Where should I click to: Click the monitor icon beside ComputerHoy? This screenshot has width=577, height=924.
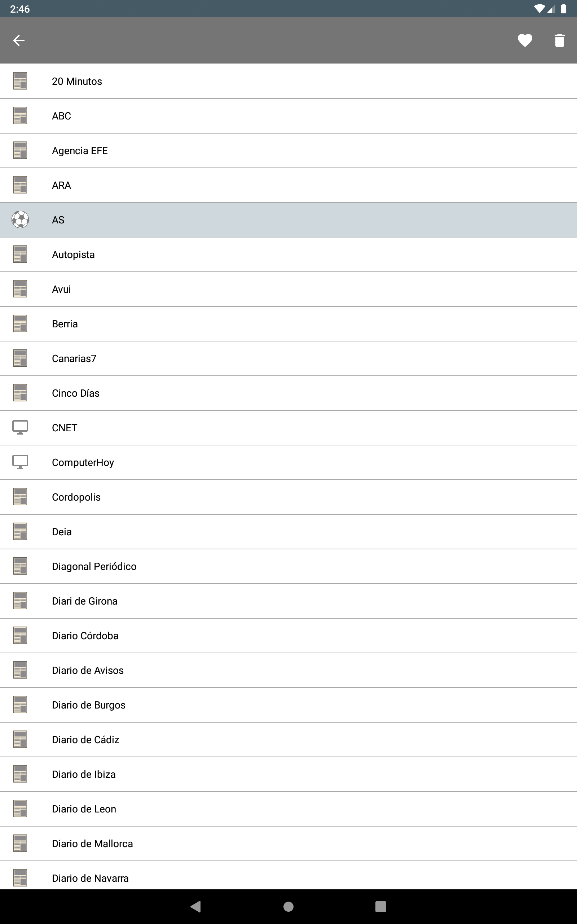pos(20,462)
